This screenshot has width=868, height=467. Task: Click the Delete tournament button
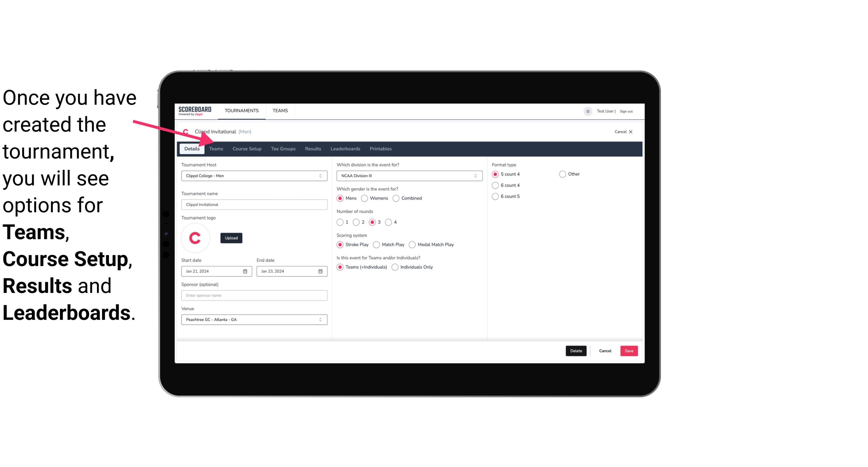pos(576,350)
